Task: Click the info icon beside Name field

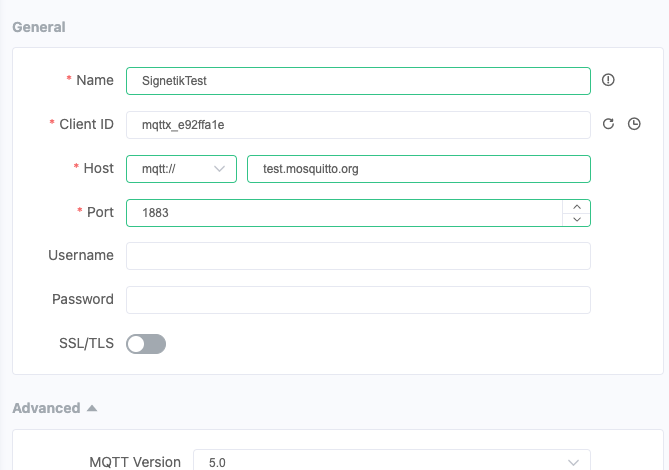Action: (x=608, y=80)
